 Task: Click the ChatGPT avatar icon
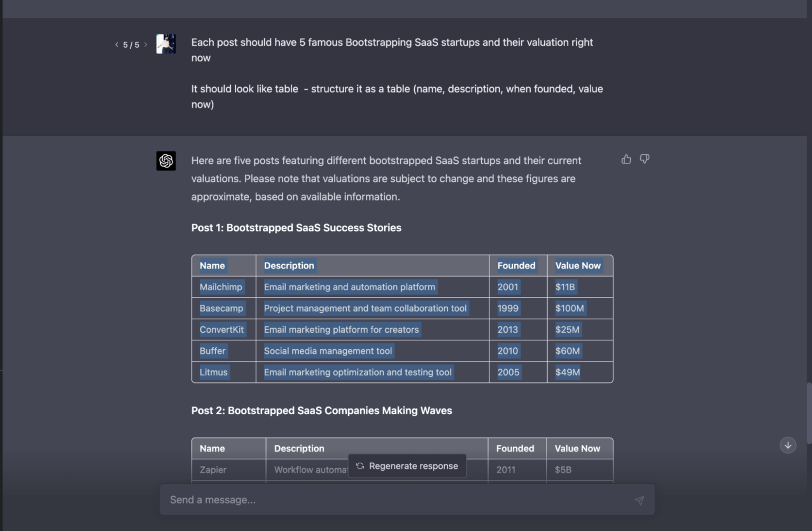click(166, 161)
